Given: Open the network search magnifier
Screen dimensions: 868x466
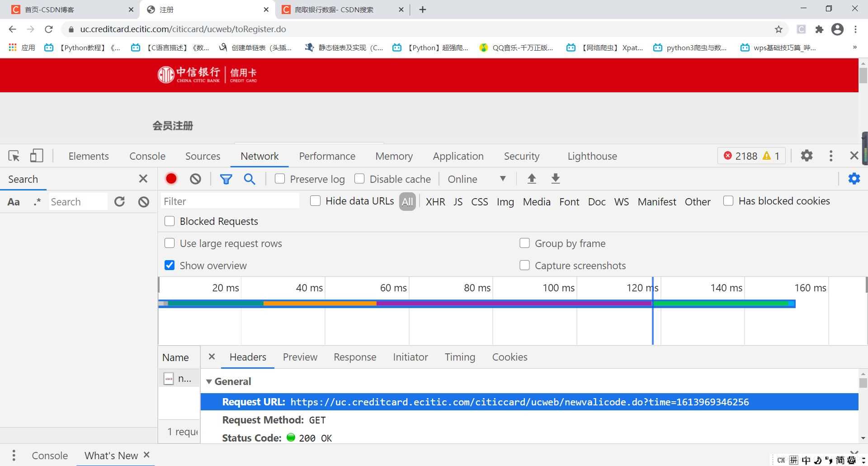Looking at the screenshot, I should pyautogui.click(x=250, y=178).
